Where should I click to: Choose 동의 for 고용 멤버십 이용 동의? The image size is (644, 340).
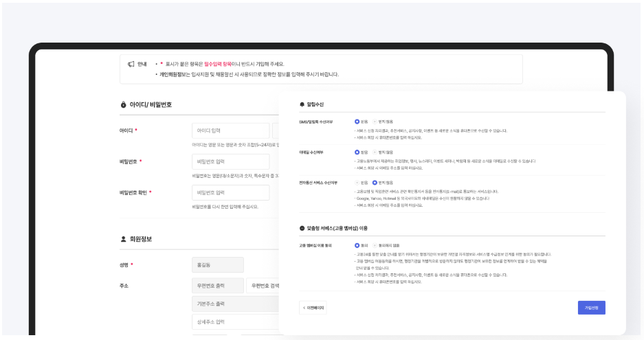coord(357,246)
